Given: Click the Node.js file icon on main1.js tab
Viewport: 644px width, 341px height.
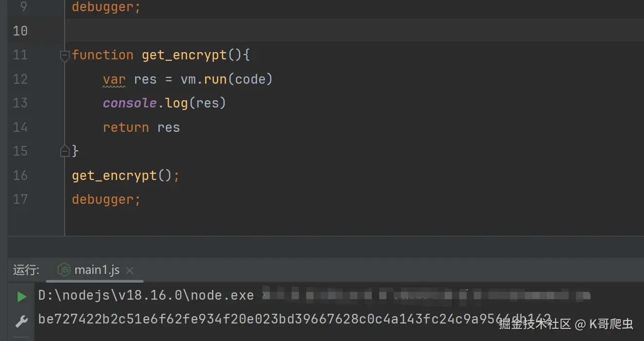Looking at the screenshot, I should (x=64, y=269).
